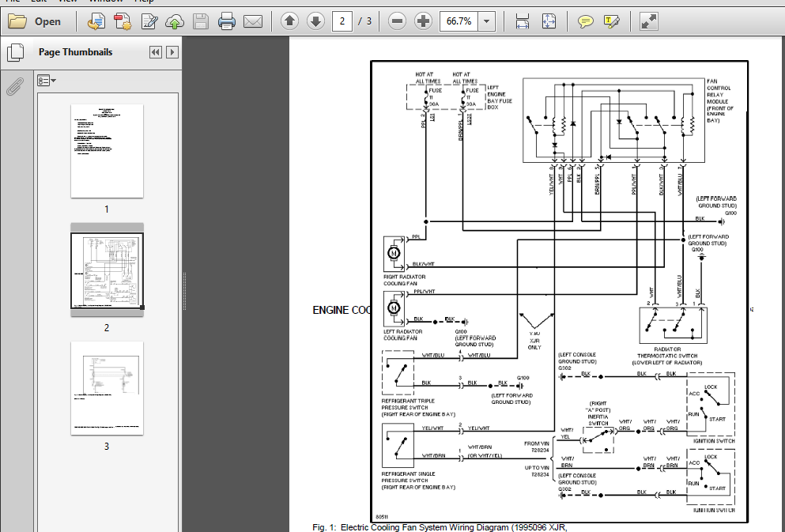Click the next panel arrow button
Viewport: 785px width, 532px height.
tap(172, 52)
